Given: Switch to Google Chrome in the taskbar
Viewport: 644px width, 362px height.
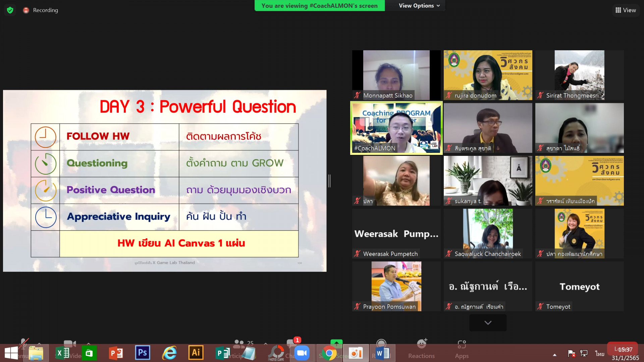Looking at the screenshot, I should (329, 353).
